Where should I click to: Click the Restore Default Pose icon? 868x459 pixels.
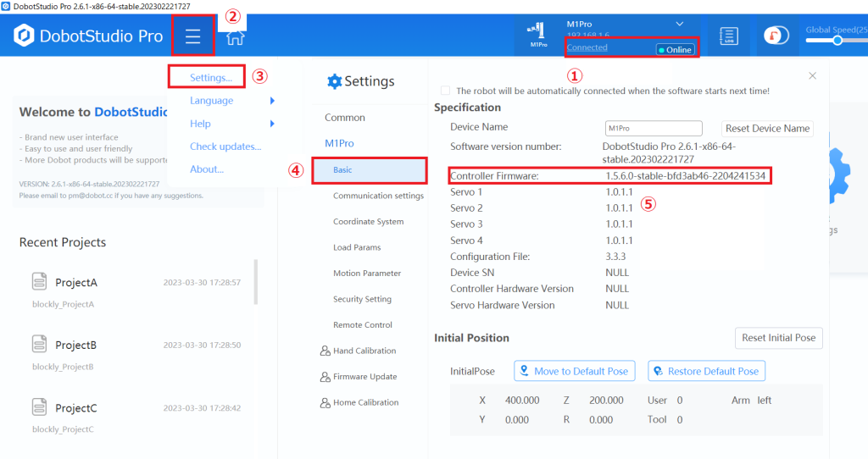click(x=658, y=371)
